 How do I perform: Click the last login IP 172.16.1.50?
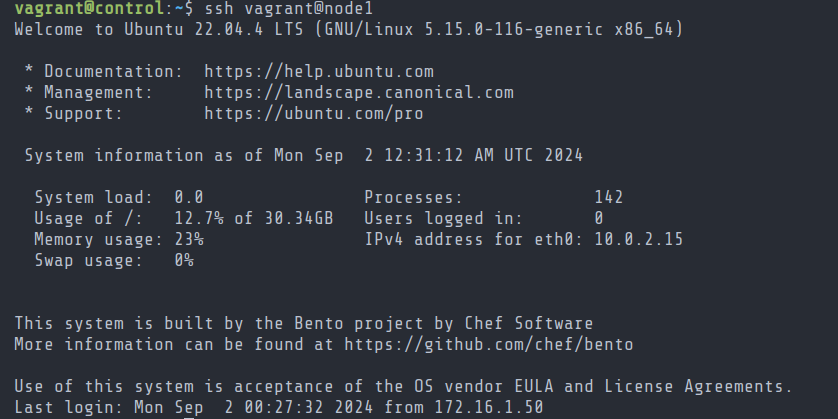[x=488, y=407]
